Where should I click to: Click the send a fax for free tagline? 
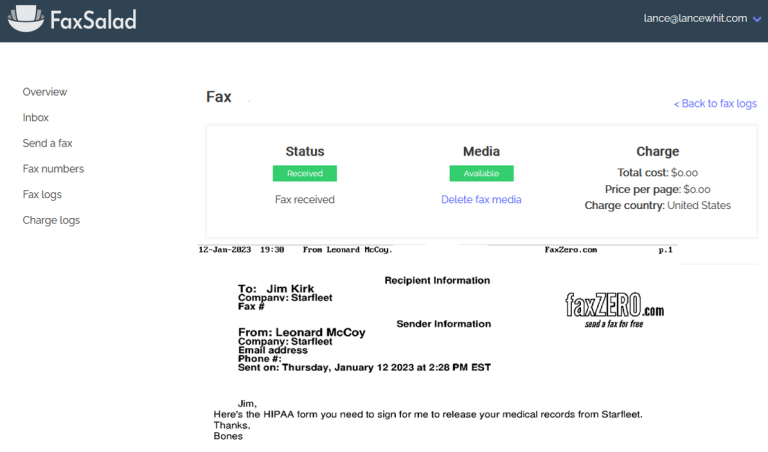click(x=614, y=324)
